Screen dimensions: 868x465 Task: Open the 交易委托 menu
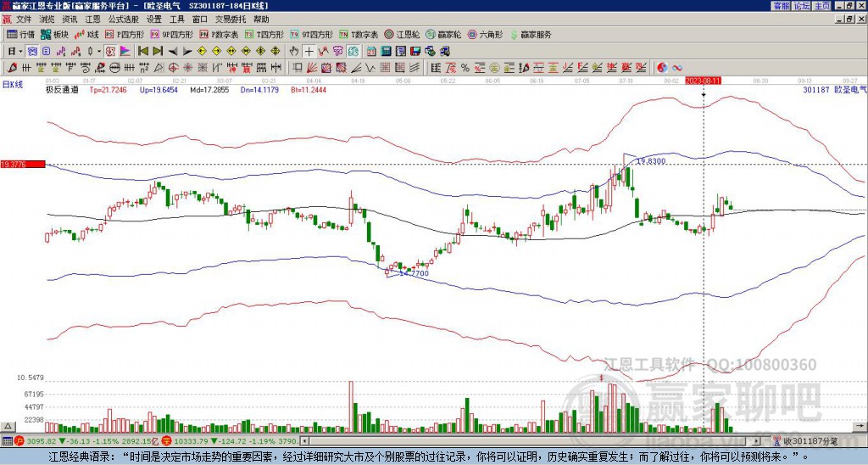[x=231, y=20]
